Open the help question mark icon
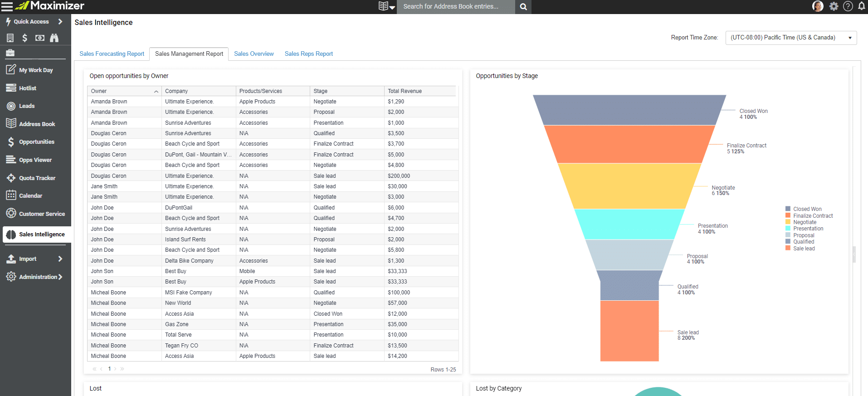The height and width of the screenshot is (396, 868). click(848, 6)
